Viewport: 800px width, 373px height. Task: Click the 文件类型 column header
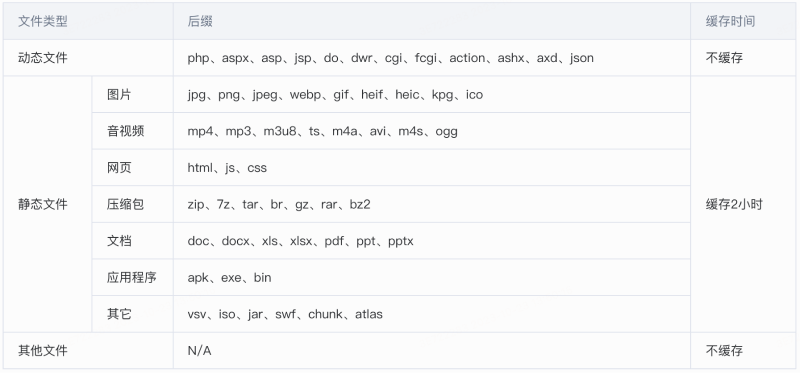coord(43,21)
